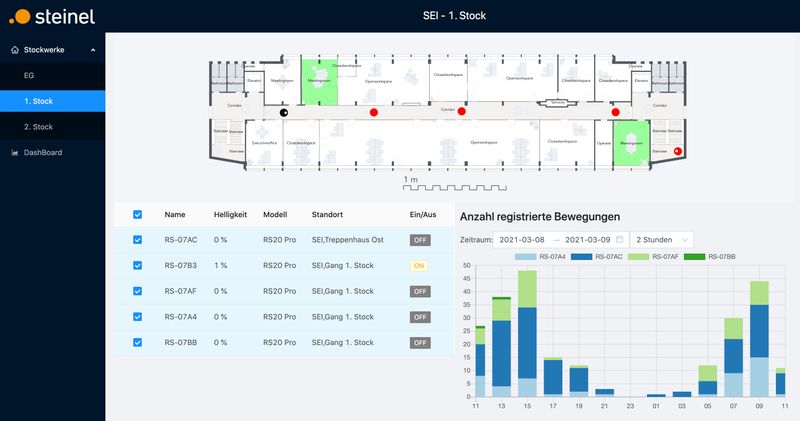Click the SEI - 1. Stock page title
This screenshot has width=800, height=421.
(x=454, y=16)
